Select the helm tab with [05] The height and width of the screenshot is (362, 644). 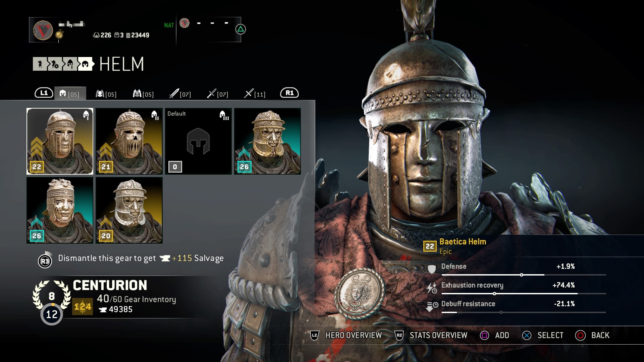pyautogui.click(x=70, y=94)
